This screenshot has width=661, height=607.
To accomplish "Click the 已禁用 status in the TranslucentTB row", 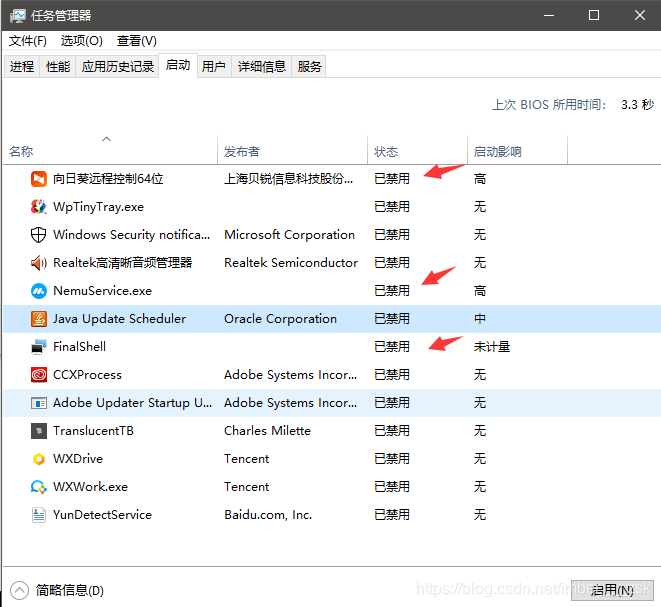I will point(392,431).
